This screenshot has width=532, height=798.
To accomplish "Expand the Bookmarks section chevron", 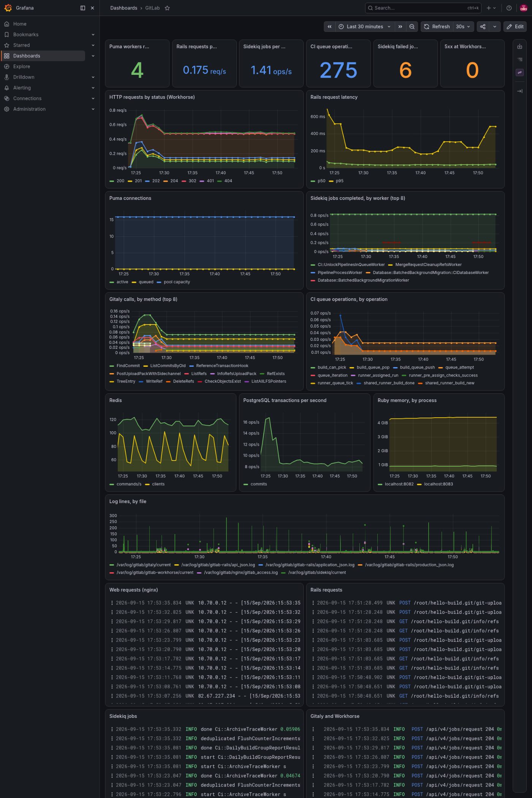I will click(x=93, y=35).
